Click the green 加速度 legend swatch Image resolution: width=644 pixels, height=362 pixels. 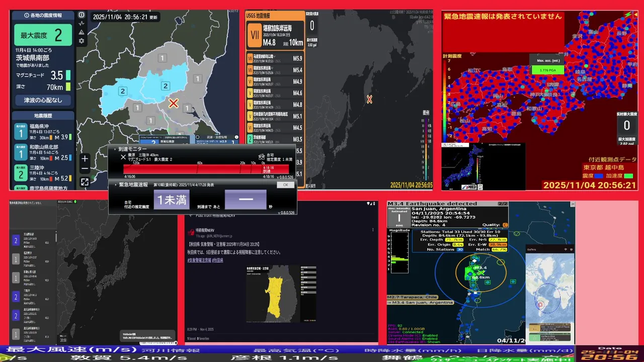(628, 175)
